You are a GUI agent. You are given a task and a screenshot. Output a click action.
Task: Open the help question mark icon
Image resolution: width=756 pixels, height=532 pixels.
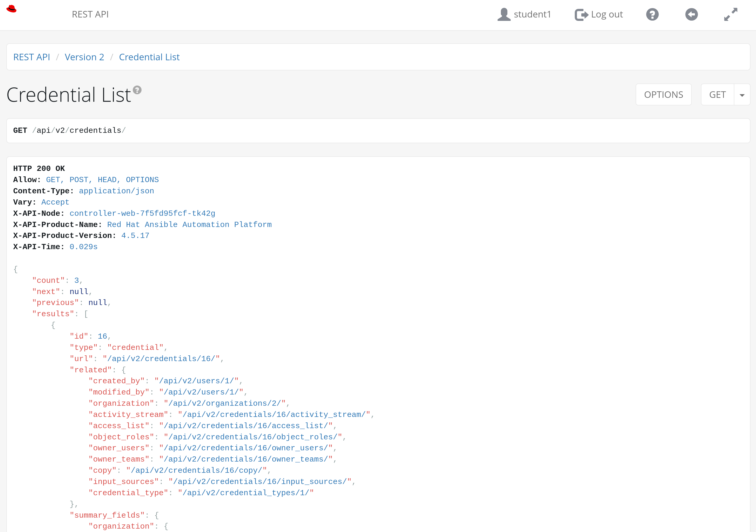(652, 14)
